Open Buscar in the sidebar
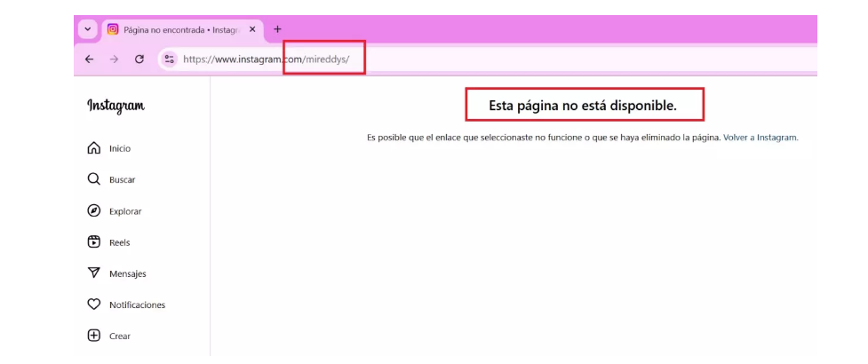The height and width of the screenshot is (364, 868). click(x=123, y=180)
